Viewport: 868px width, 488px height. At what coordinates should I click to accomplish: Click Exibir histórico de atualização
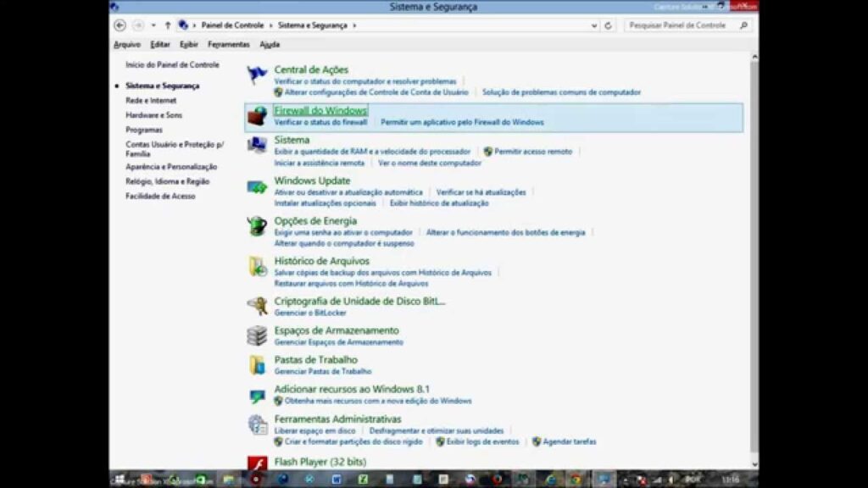(x=439, y=203)
